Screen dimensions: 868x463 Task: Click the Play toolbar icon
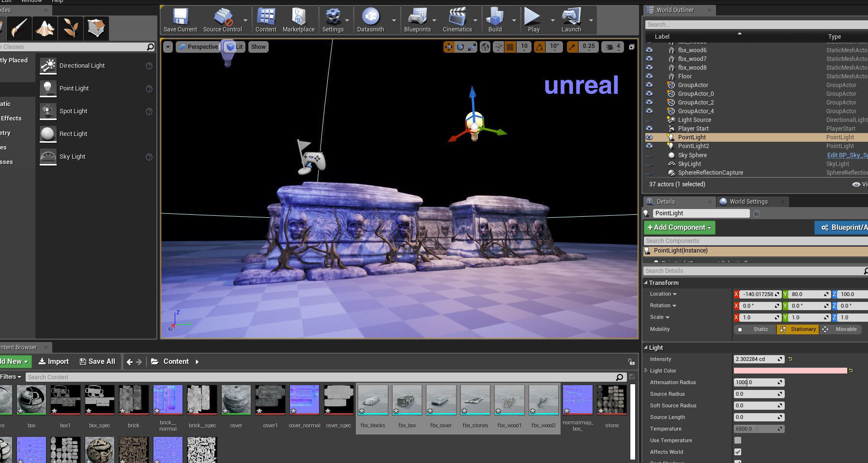533,20
